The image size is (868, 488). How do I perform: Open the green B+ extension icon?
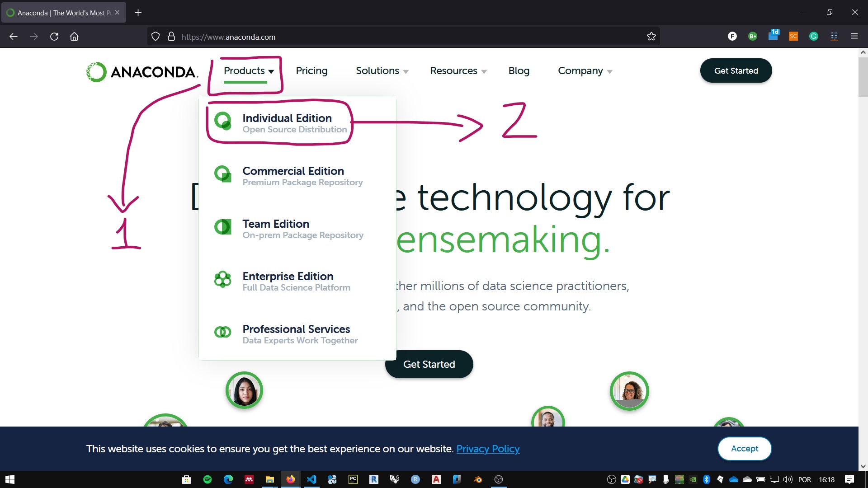(753, 37)
